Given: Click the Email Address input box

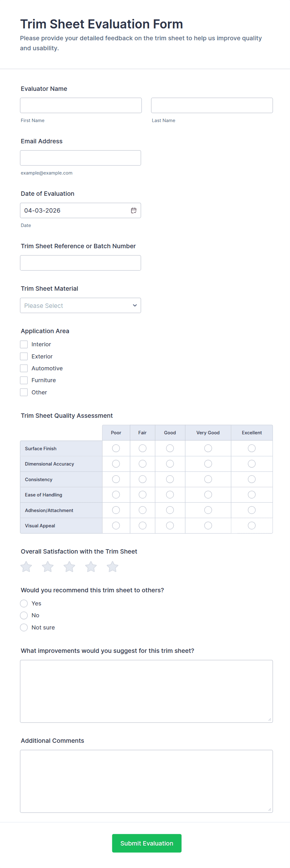Looking at the screenshot, I should tap(80, 158).
